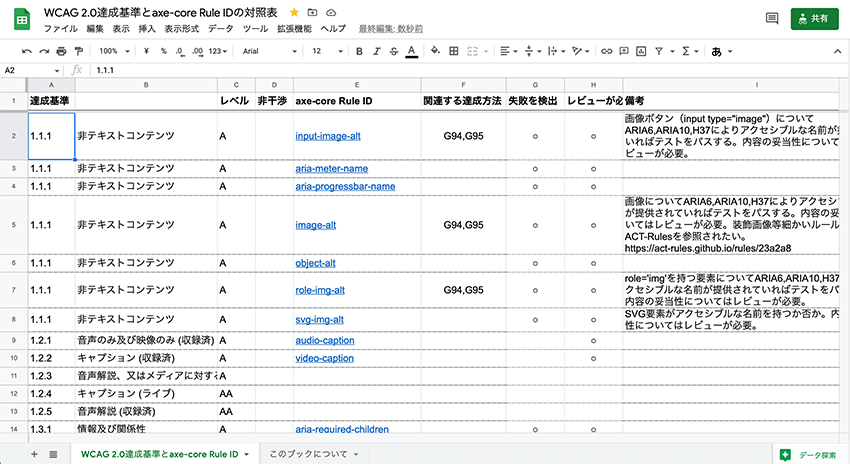Open the comment history icon
This screenshot has height=464, width=850.
pos(772,18)
